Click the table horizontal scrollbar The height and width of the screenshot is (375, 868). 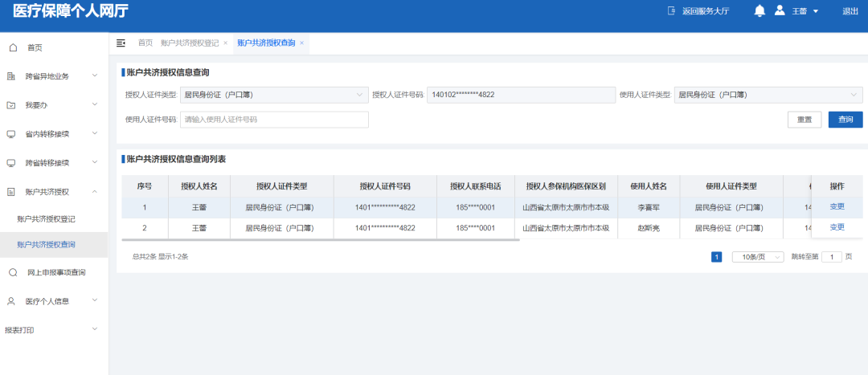click(321, 239)
